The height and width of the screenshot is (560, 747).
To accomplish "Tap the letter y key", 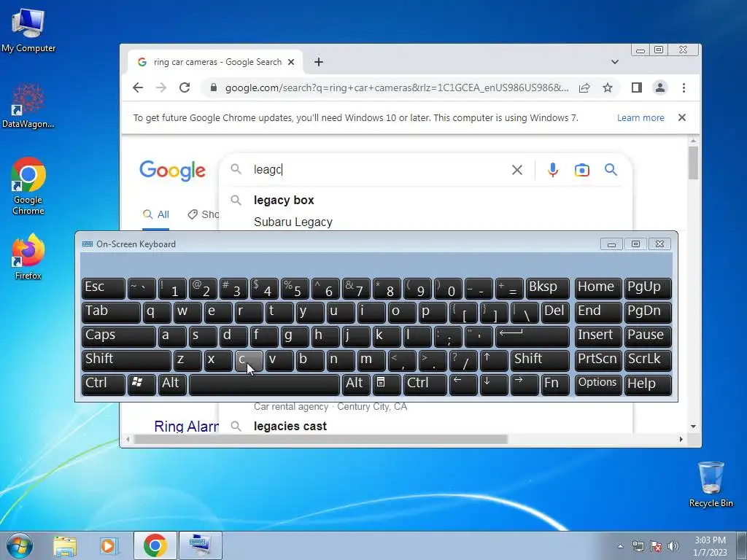I will tap(310, 312).
